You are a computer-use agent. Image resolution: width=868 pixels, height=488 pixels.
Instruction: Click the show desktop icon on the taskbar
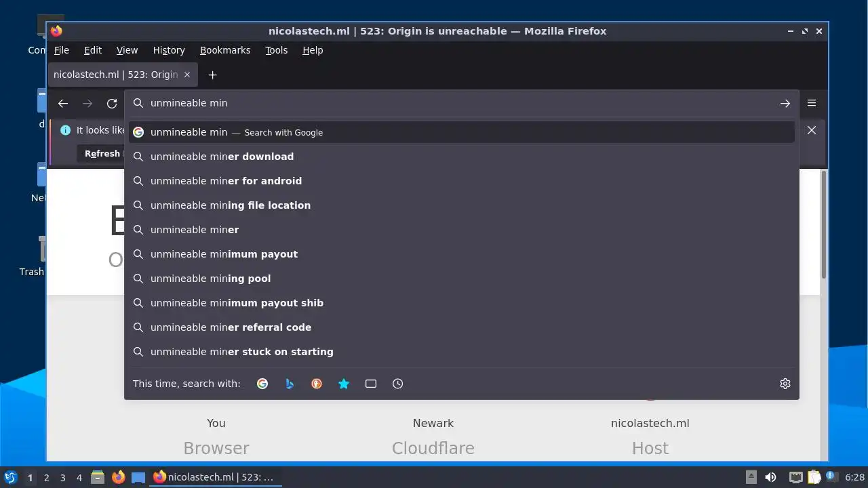point(138,477)
